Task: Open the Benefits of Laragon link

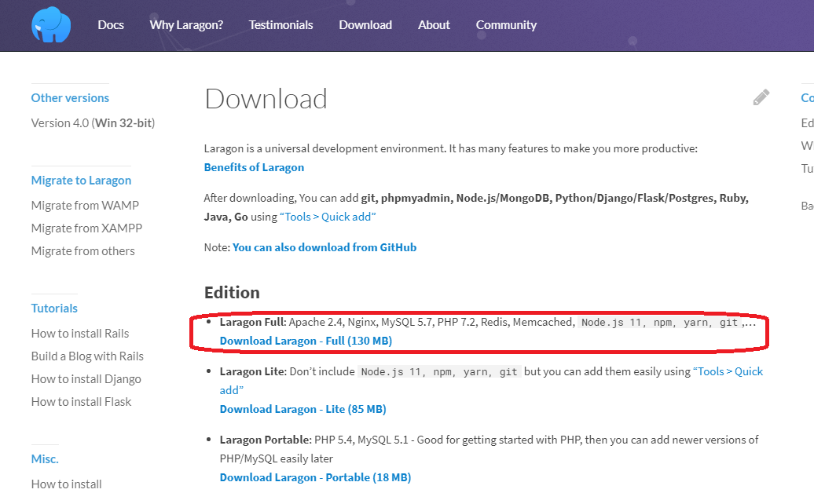Action: pos(254,167)
